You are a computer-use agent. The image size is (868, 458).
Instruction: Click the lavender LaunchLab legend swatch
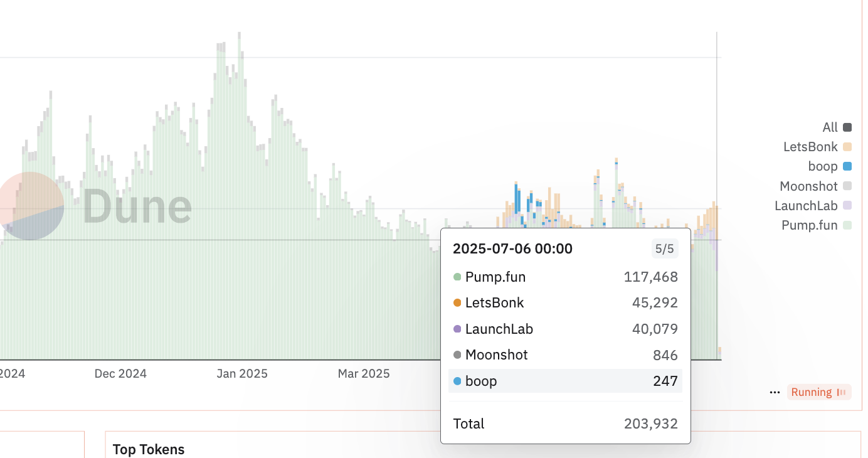tap(847, 206)
